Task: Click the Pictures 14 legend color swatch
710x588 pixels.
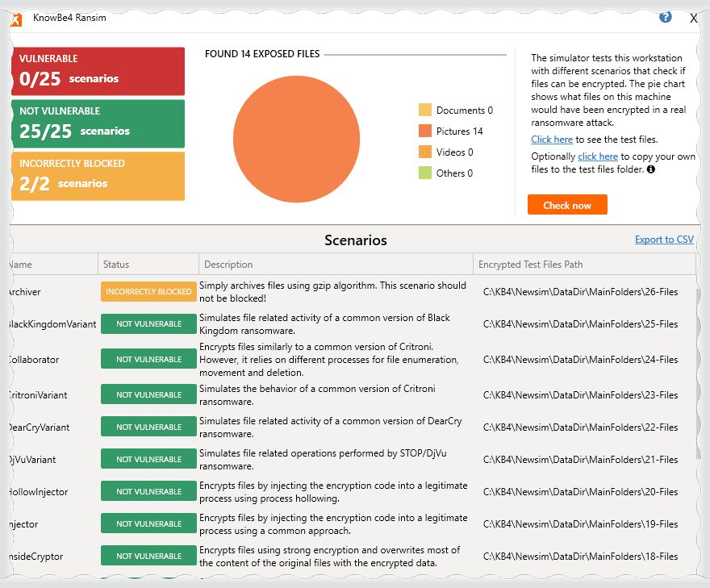Action: [x=425, y=131]
